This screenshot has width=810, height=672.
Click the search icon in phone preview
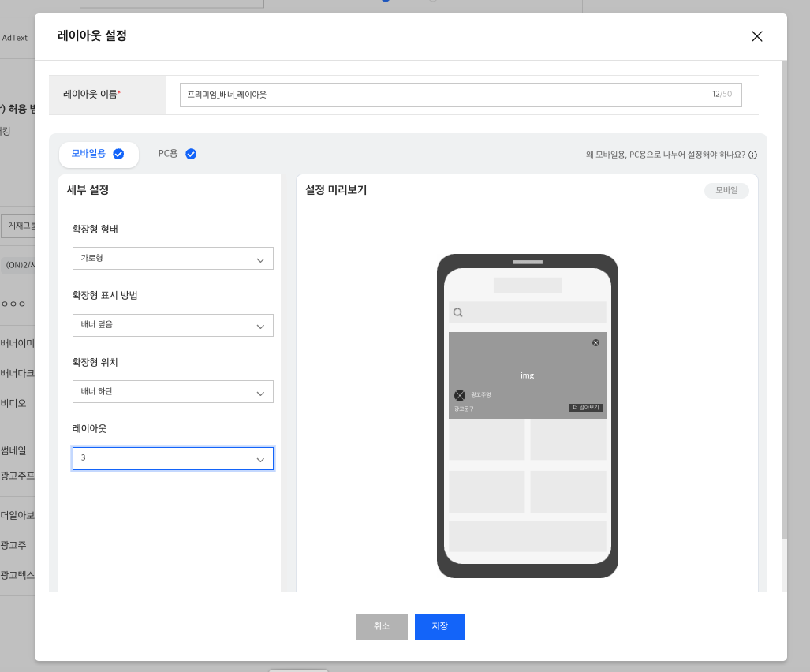coord(458,312)
